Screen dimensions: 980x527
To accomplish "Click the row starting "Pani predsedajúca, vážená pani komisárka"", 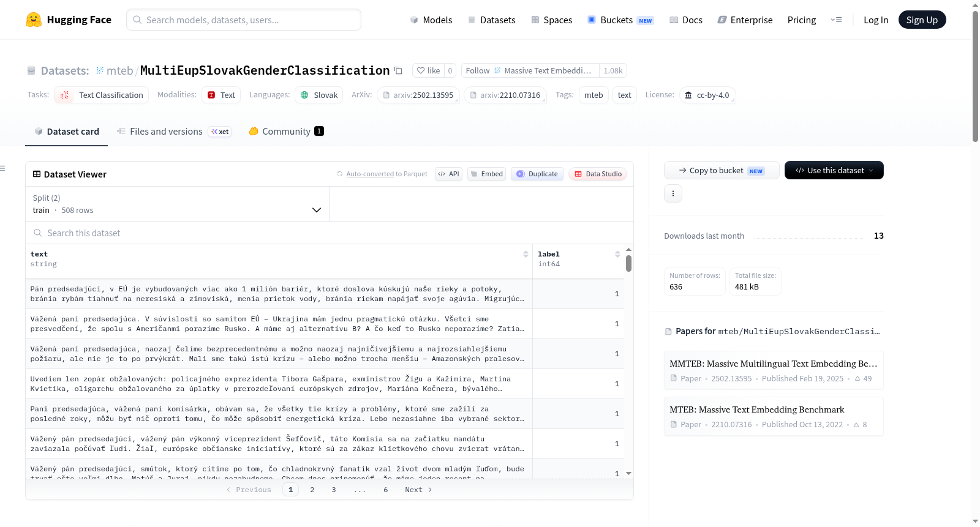I will (x=325, y=414).
